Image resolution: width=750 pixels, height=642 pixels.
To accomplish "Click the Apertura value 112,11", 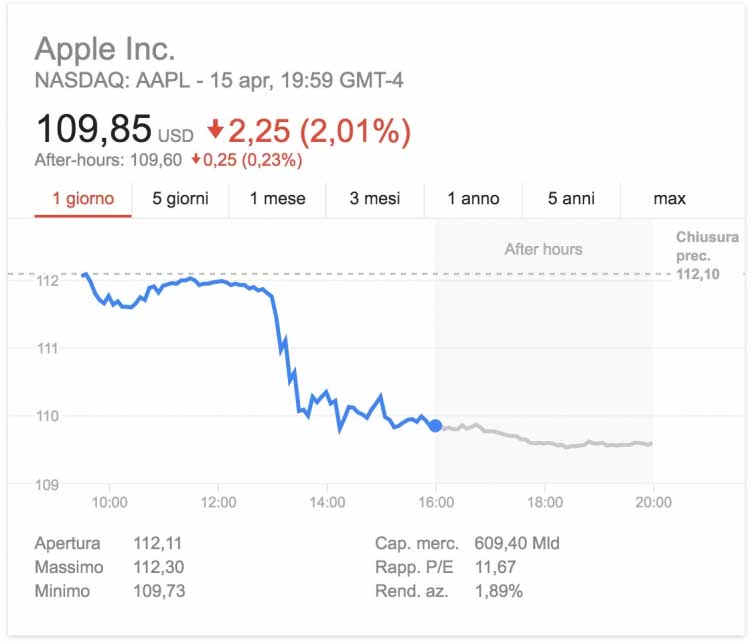I will [x=157, y=544].
